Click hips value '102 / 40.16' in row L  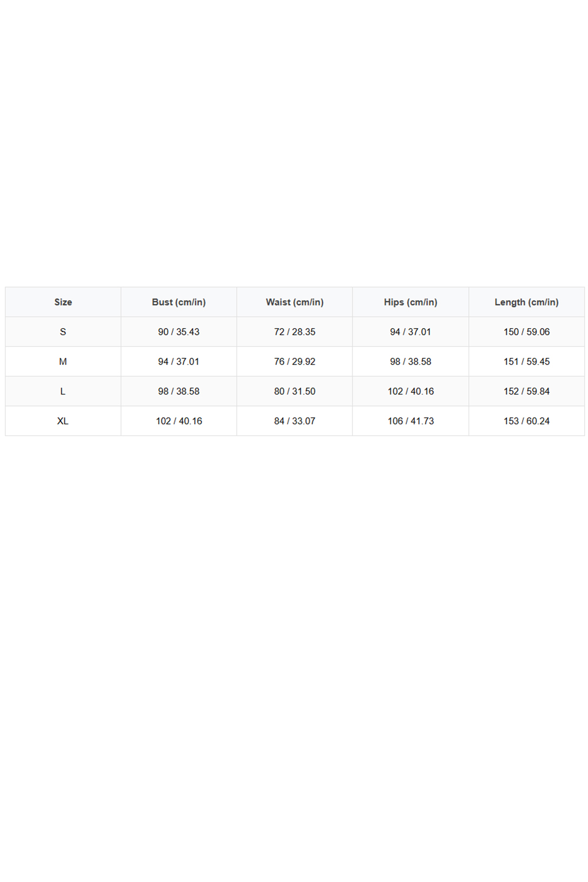click(411, 391)
